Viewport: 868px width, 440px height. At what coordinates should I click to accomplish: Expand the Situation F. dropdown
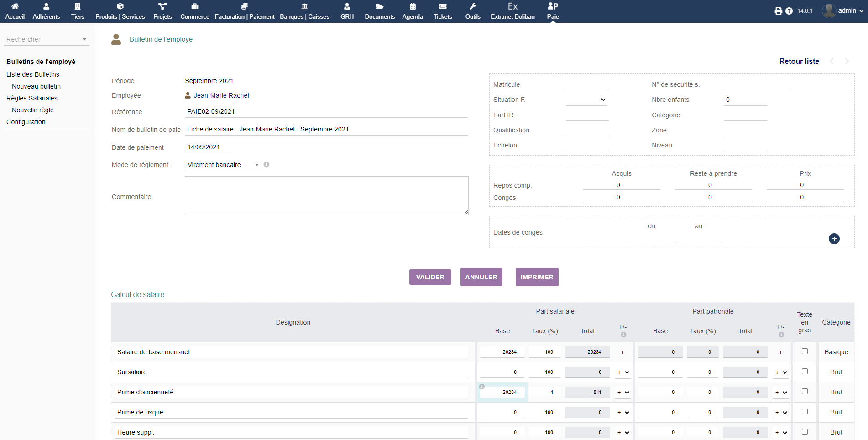[586, 100]
